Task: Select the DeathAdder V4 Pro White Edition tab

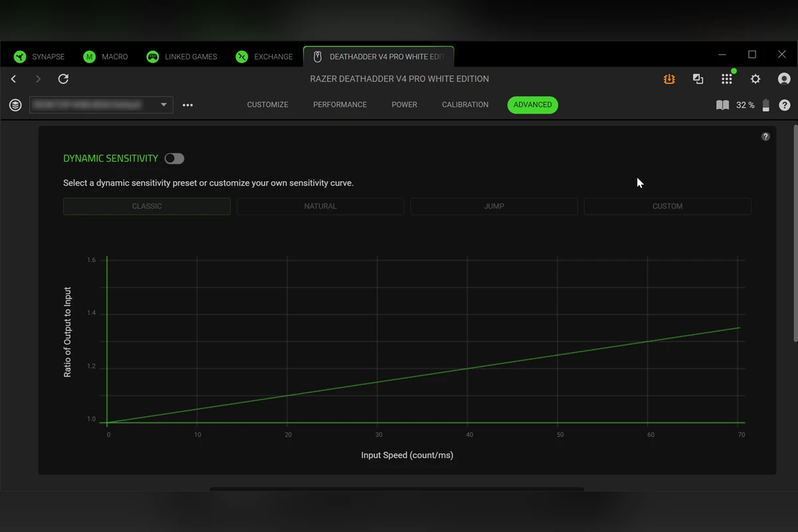Action: point(378,57)
